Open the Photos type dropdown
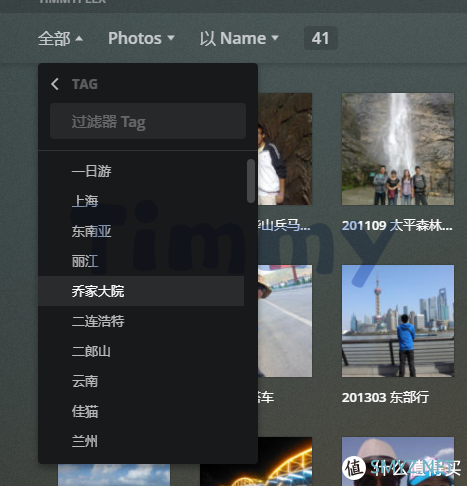Screen dimensions: 467x486 tap(141, 38)
